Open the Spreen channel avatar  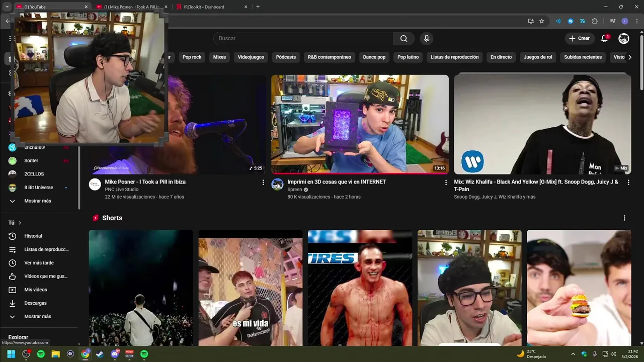(277, 184)
